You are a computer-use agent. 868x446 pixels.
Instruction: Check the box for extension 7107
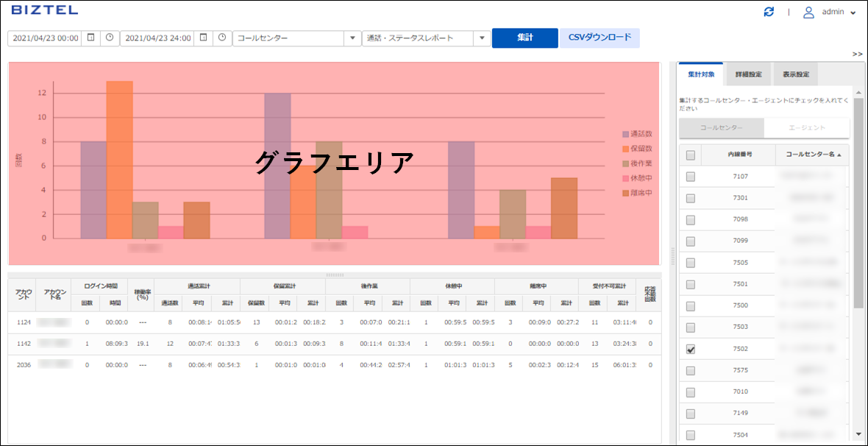coord(690,177)
